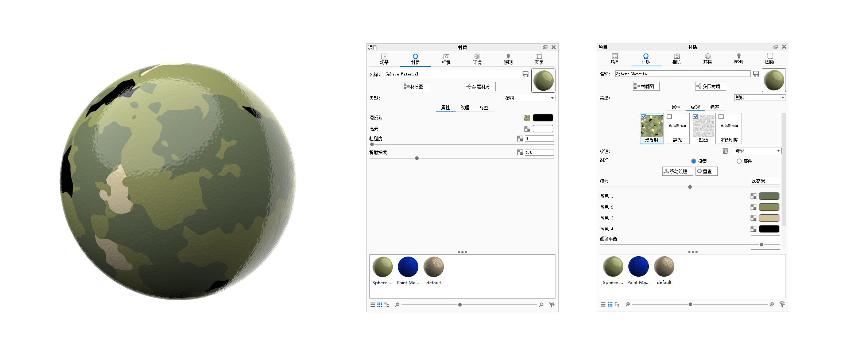Enable the 高光 texture channel checkbox

(x=670, y=117)
